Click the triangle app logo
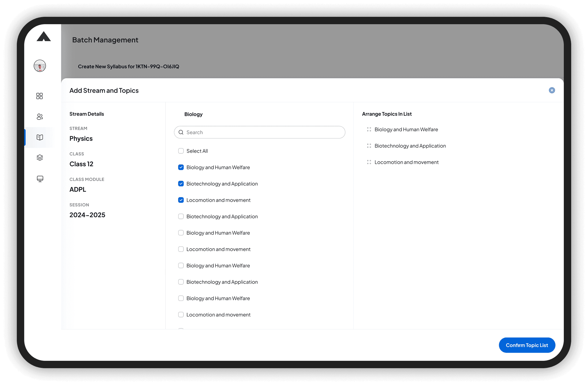Screen dimensions: 588x385 pyautogui.click(x=44, y=37)
